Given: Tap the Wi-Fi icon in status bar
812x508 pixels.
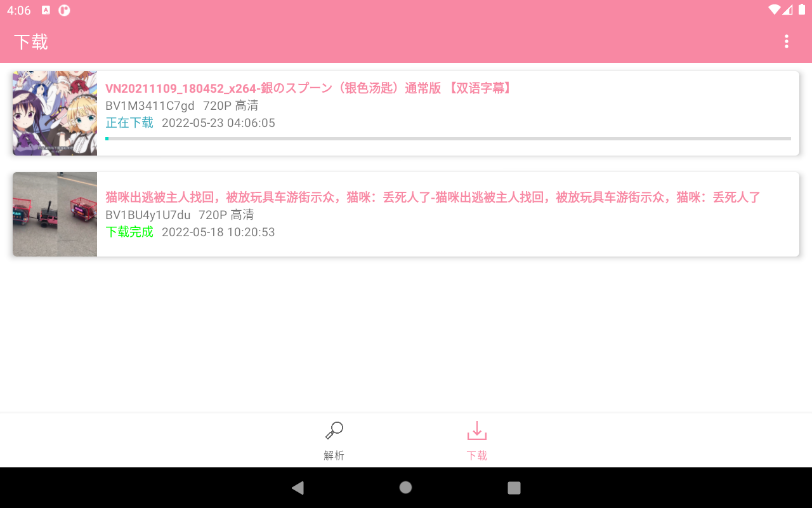Looking at the screenshot, I should coord(774,10).
